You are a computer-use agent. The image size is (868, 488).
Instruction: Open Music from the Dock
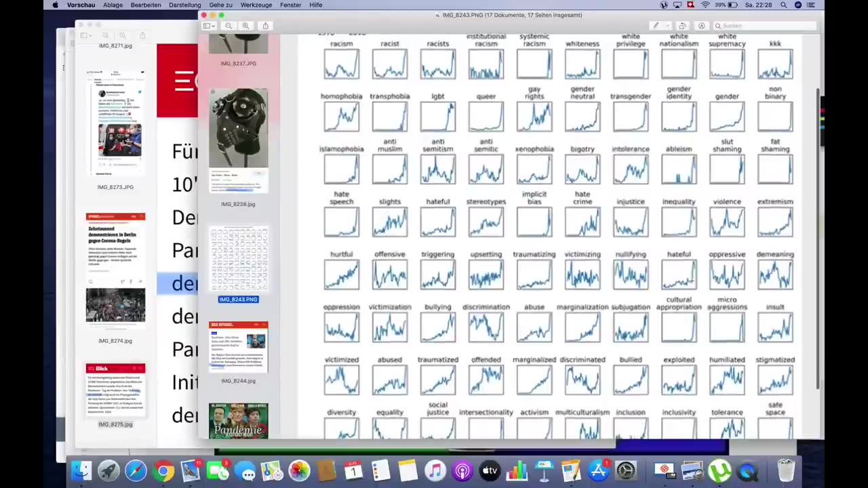coord(435,470)
